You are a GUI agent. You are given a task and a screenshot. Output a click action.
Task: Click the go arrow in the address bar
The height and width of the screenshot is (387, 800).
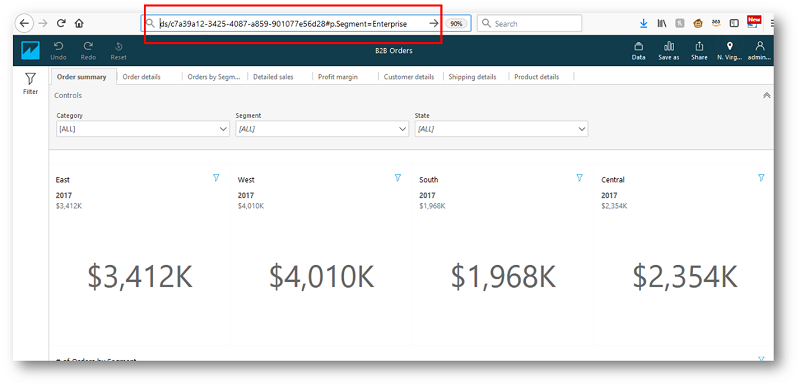(433, 23)
